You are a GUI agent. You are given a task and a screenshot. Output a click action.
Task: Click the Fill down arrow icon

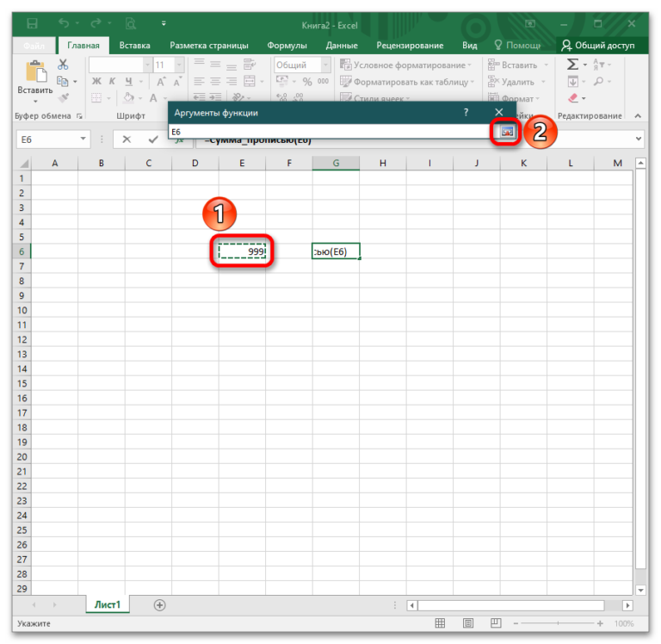click(x=573, y=81)
